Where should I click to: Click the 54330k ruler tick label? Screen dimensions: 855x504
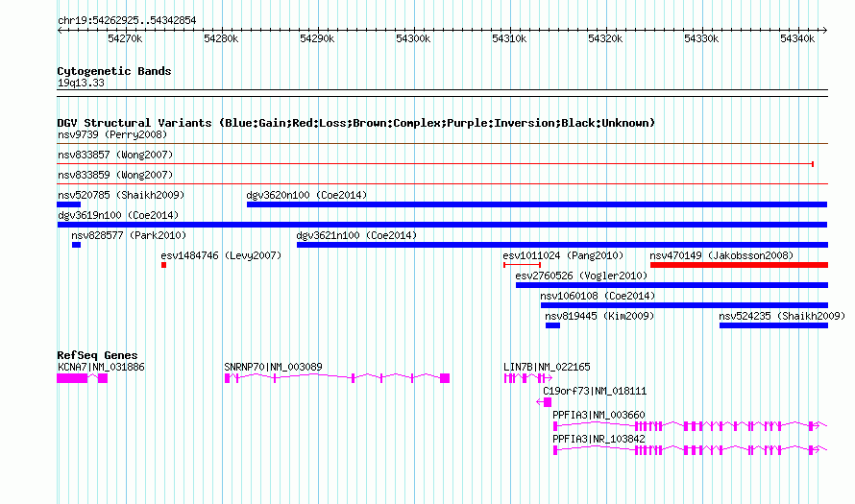[701, 38]
